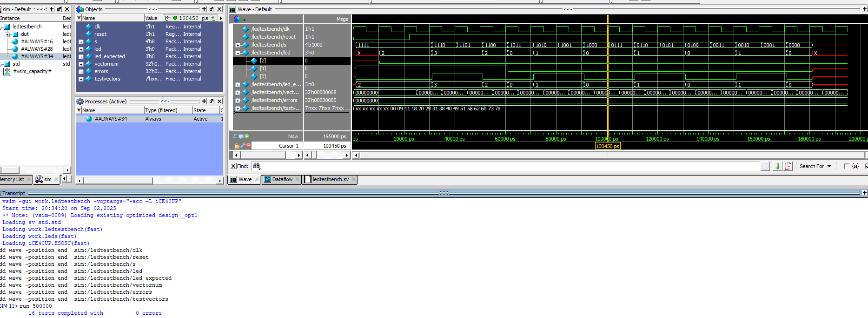This screenshot has height=318, width=868.
Task: Open the Search For dropdown
Action: pyautogui.click(x=829, y=166)
